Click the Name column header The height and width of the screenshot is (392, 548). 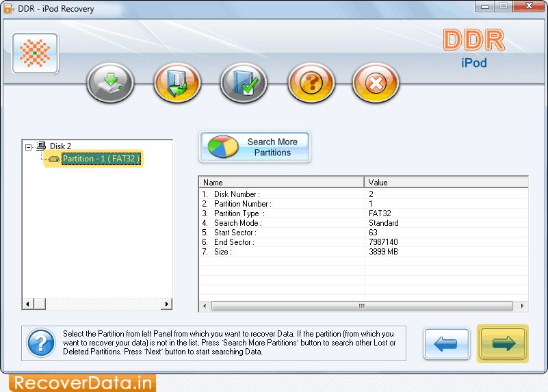point(282,183)
